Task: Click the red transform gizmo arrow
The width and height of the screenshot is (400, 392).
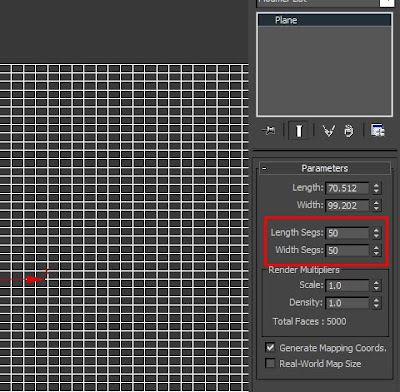Action: coord(35,279)
